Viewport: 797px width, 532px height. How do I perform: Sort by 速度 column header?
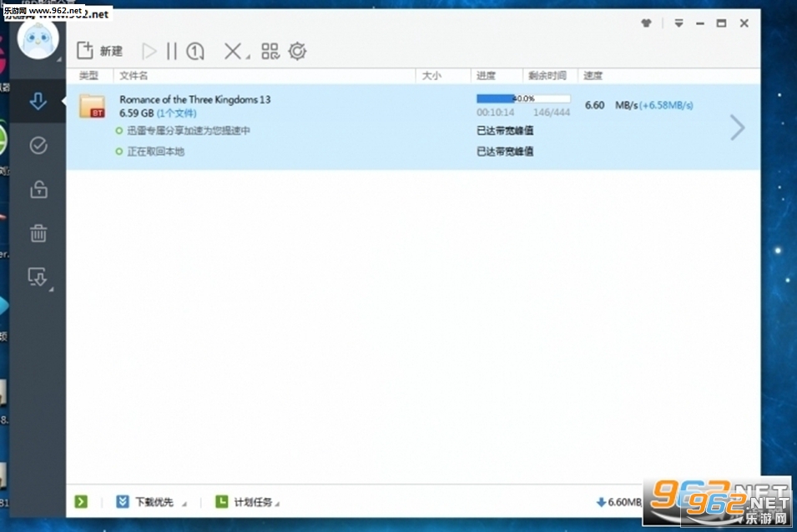point(593,76)
